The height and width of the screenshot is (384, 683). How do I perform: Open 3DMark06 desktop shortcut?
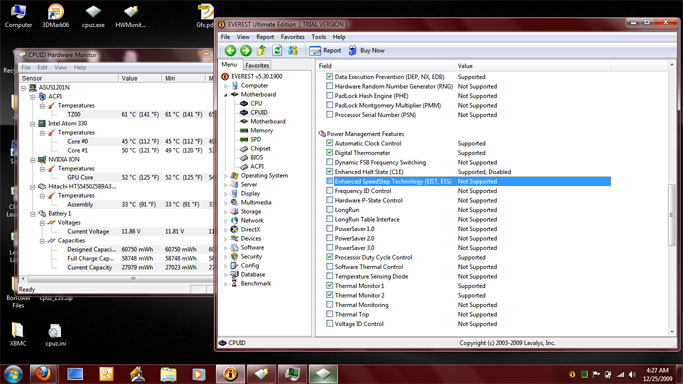[55, 16]
